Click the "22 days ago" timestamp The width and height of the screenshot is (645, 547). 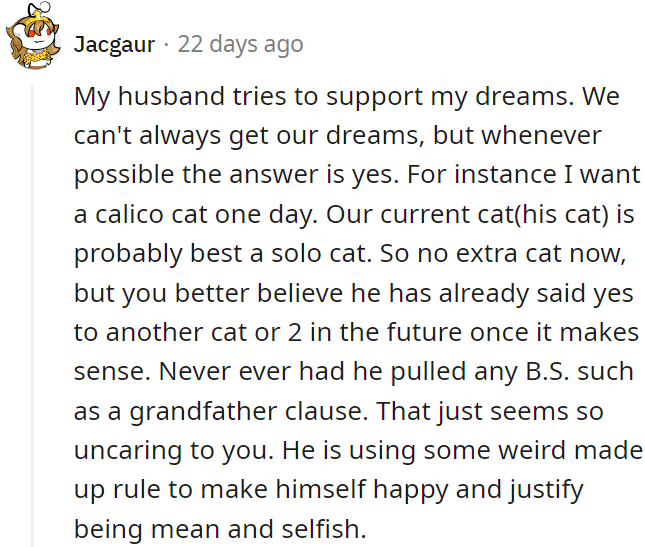pos(240,45)
